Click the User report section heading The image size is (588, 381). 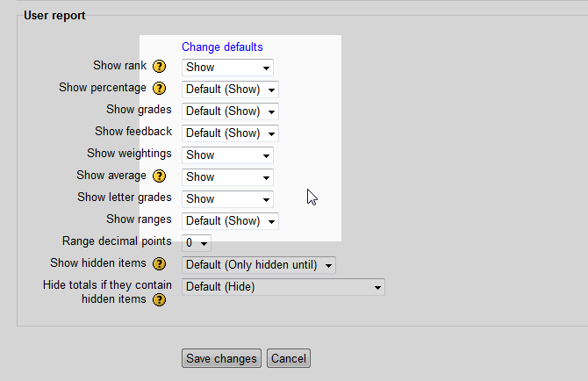point(54,15)
